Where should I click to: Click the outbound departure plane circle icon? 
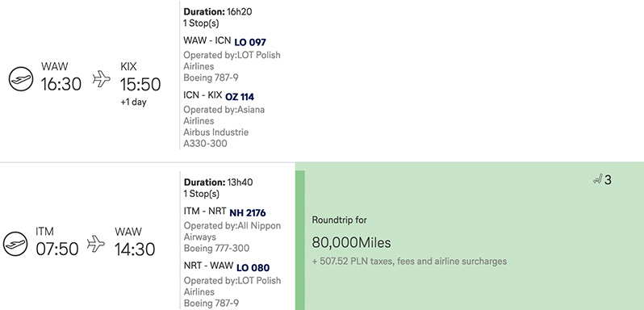21,79
